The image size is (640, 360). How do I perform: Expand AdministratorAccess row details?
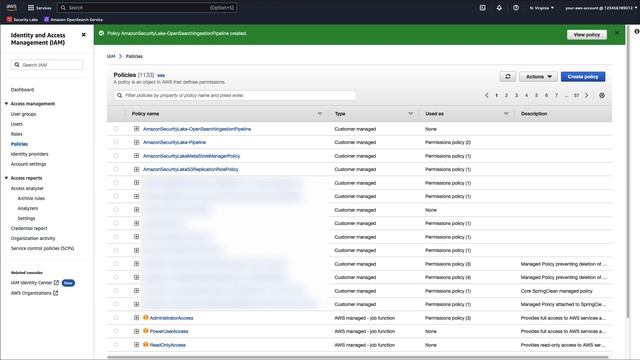click(136, 318)
